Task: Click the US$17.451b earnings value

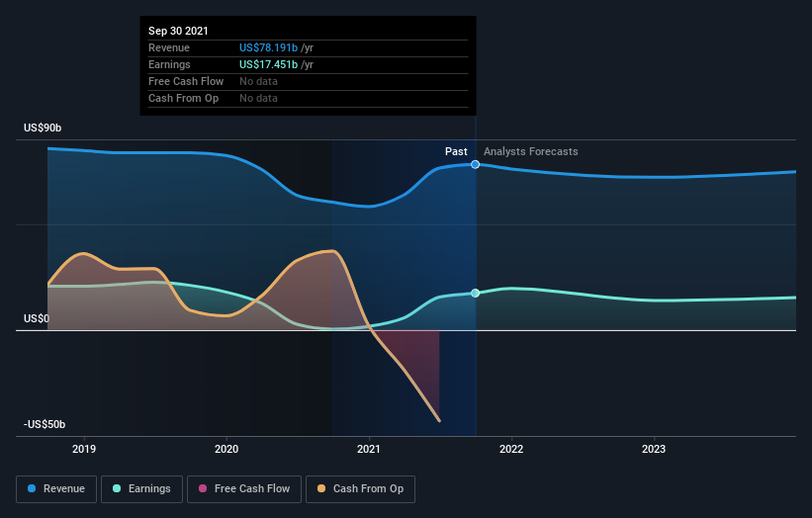Action: point(268,64)
